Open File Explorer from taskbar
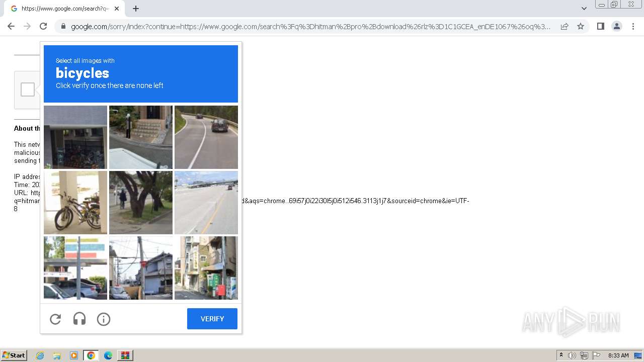This screenshot has height=362, width=644. pos(57,355)
